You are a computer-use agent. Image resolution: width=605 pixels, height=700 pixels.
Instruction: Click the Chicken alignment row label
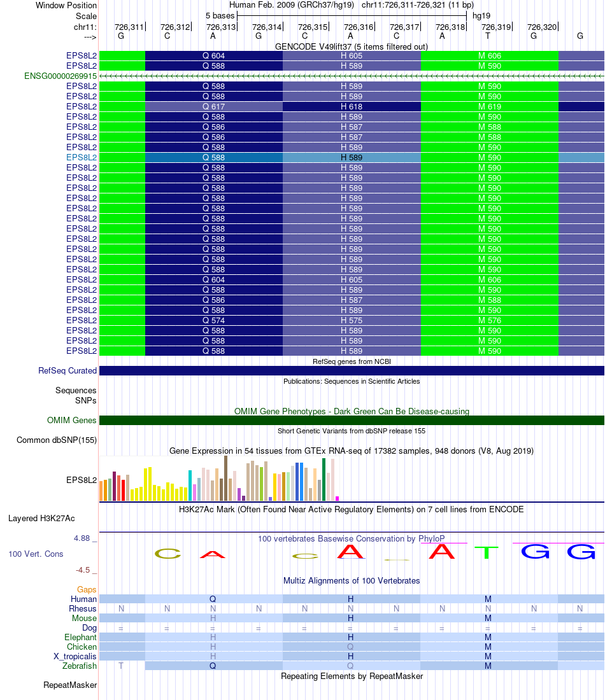click(x=82, y=647)
